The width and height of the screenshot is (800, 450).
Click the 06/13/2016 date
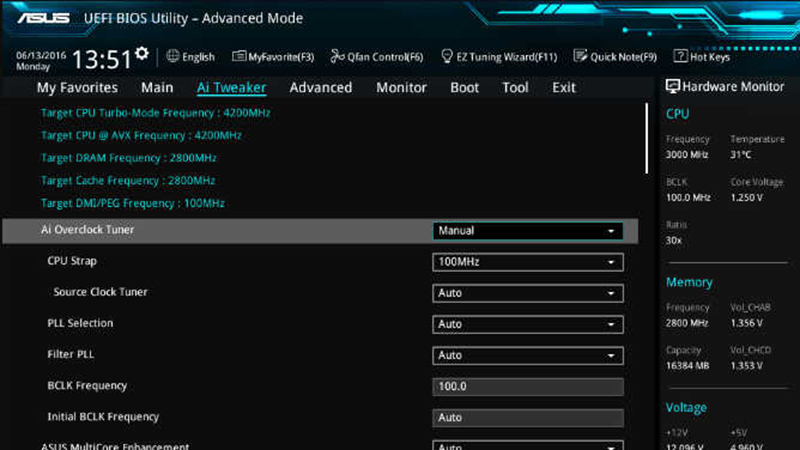point(41,56)
